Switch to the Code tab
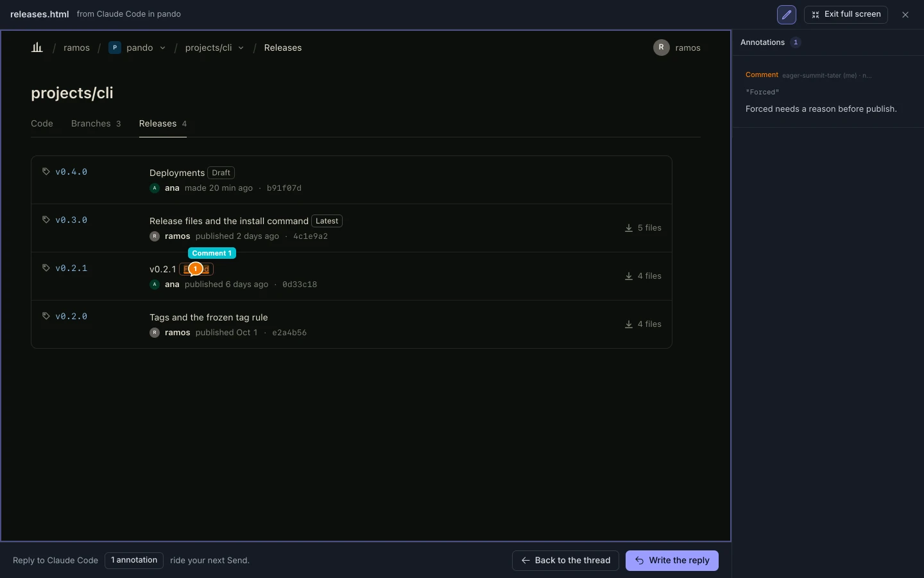 pyautogui.click(x=42, y=123)
